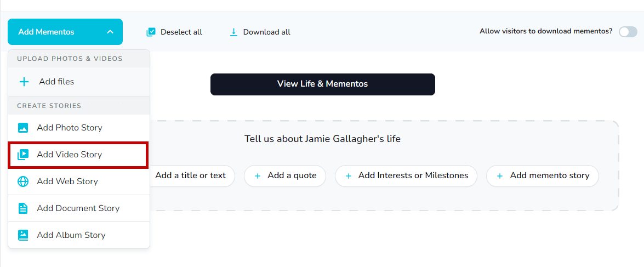Select Add Video Story menu item
Image resolution: width=644 pixels, height=267 pixels.
70,155
